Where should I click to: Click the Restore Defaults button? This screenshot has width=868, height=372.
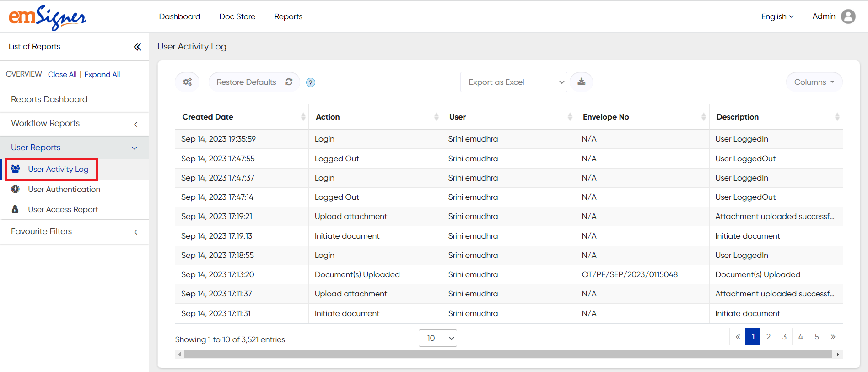pos(254,82)
